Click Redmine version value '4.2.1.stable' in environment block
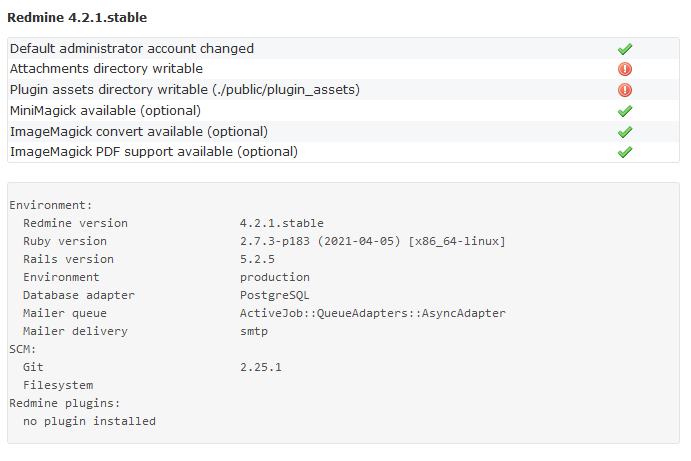The width and height of the screenshot is (691, 461). [282, 223]
